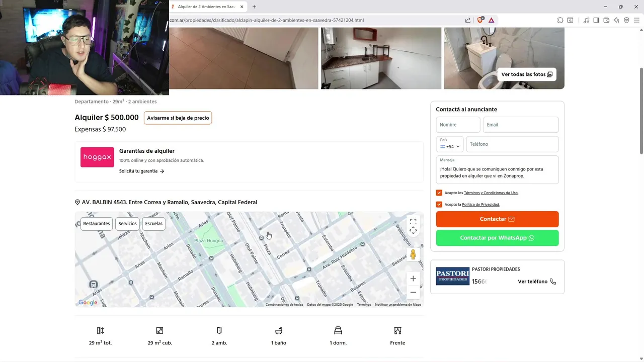Zoom in on the map
This screenshot has width=644, height=362.
click(413, 279)
